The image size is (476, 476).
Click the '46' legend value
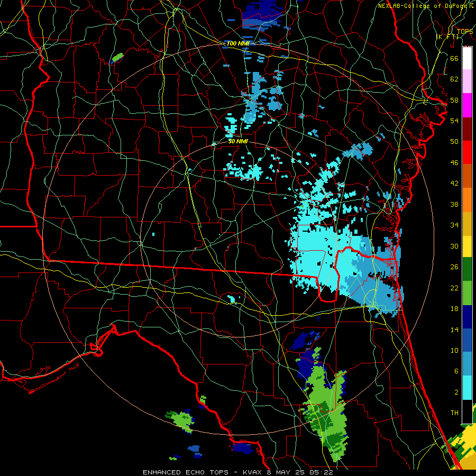(454, 163)
